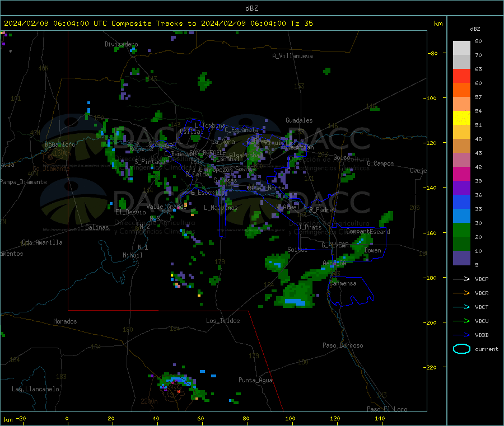The image size is (504, 426).
Task: Click the Los_Toldos place label
Action: pyautogui.click(x=223, y=321)
